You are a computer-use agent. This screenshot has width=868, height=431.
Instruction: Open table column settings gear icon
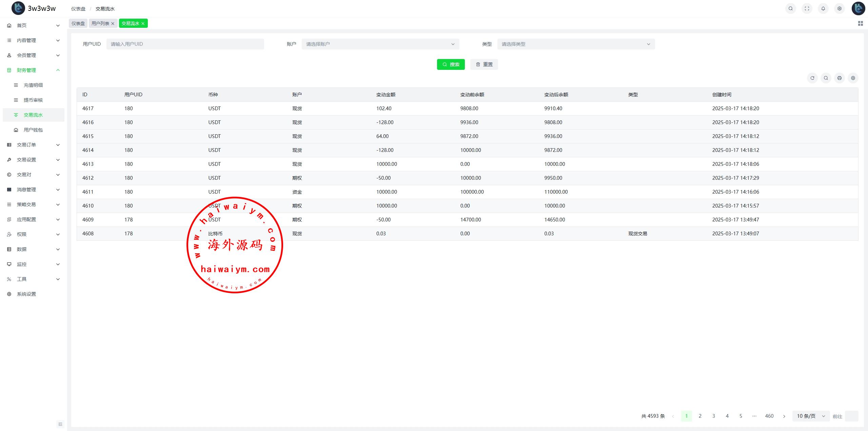coord(853,78)
